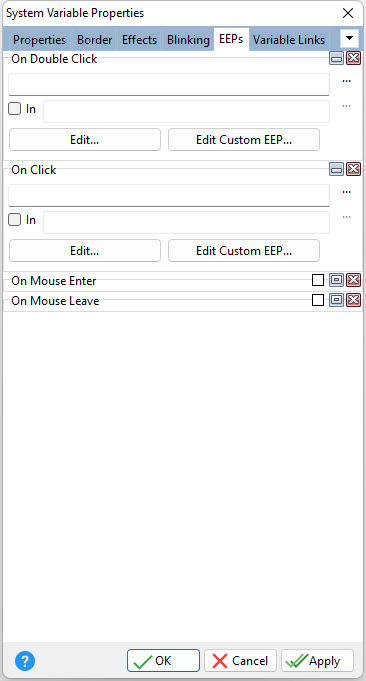Tick the On Mouse Enter checkbox
Screen dimensions: 366x681
click(318, 281)
